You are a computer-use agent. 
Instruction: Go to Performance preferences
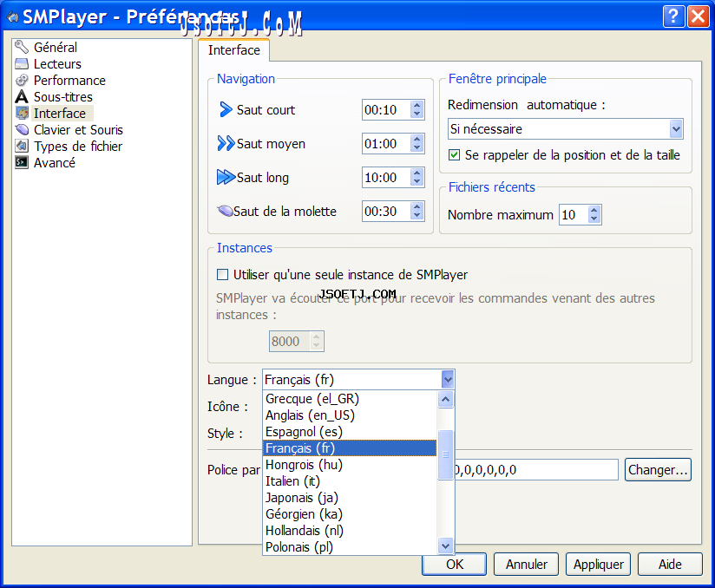click(x=69, y=81)
